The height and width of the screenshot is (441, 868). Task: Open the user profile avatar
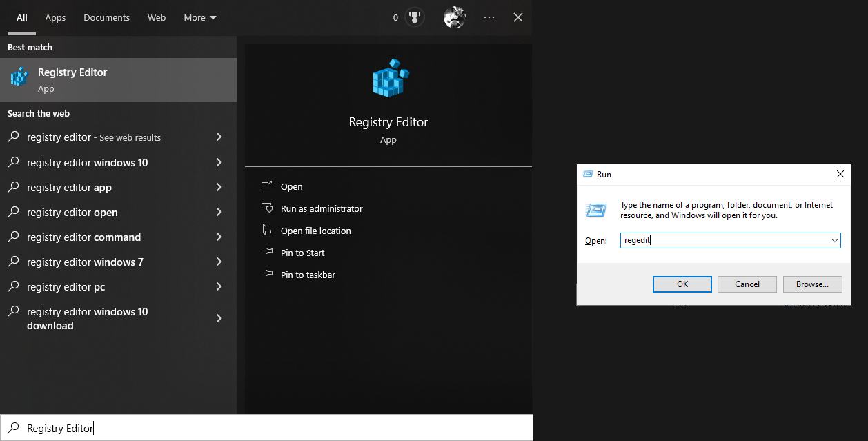454,17
